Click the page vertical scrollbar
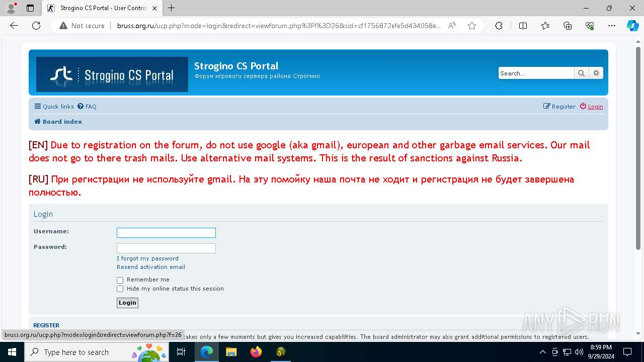This screenshot has height=362, width=644. 638,148
